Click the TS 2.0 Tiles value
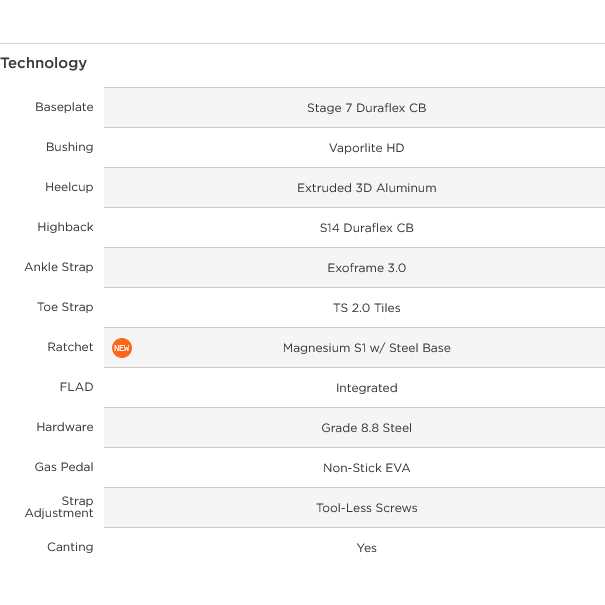Image resolution: width=605 pixels, height=605 pixels. [x=367, y=308]
